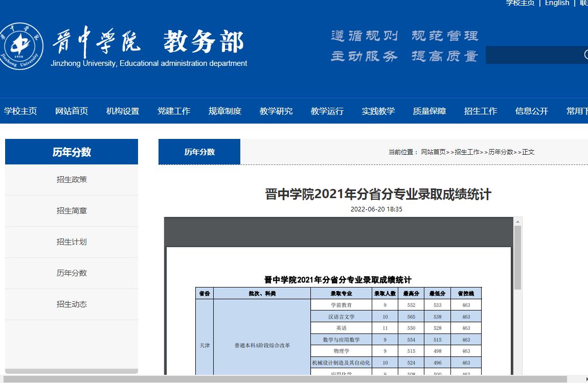Select 实践教学 in the navigation bar
The height and width of the screenshot is (383, 588).
pos(378,111)
